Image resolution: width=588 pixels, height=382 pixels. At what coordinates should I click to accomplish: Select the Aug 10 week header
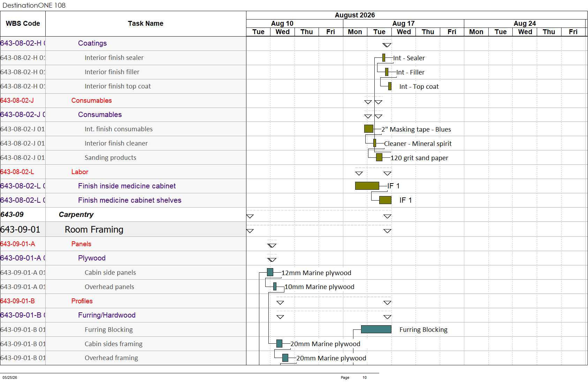coord(282,23)
